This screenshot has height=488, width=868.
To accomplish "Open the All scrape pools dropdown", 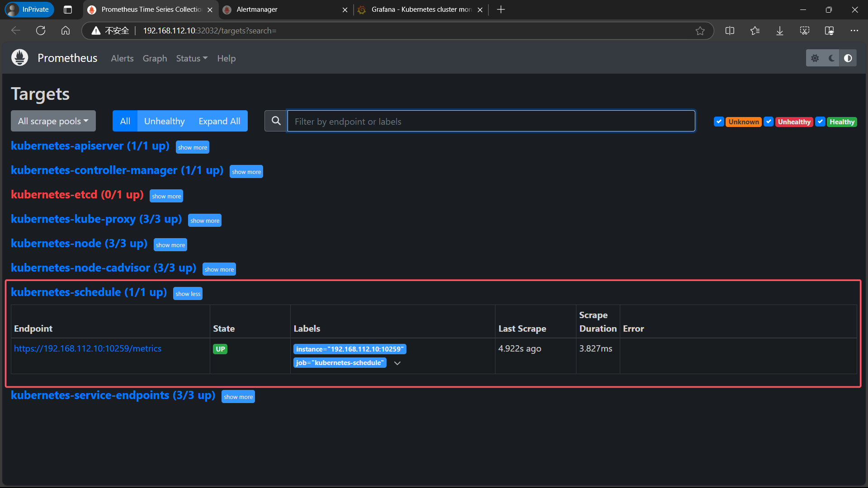I will pyautogui.click(x=53, y=121).
